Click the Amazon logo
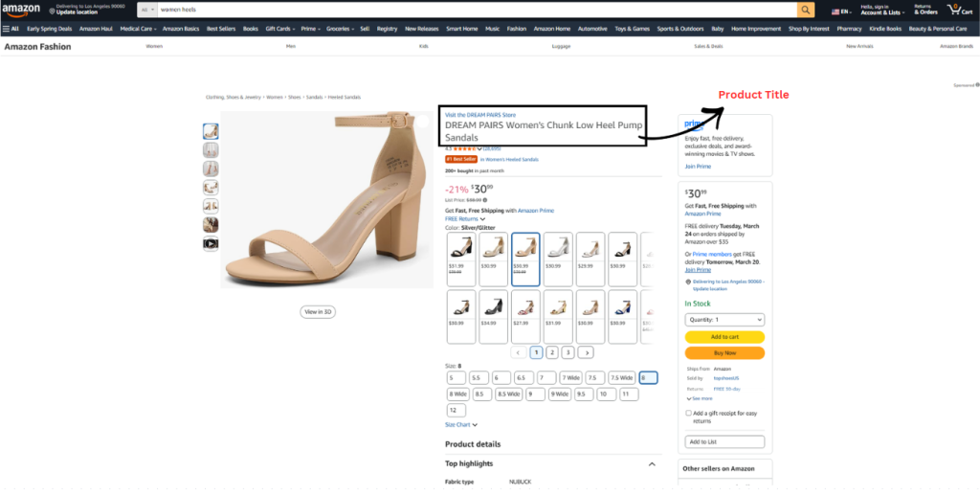Screen dimensions: 980x496 21,10
